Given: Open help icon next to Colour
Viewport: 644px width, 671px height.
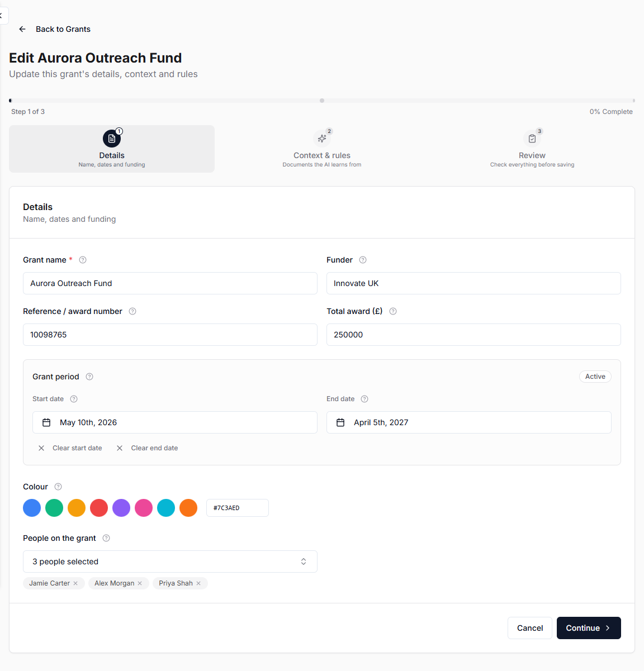Looking at the screenshot, I should pyautogui.click(x=58, y=487).
